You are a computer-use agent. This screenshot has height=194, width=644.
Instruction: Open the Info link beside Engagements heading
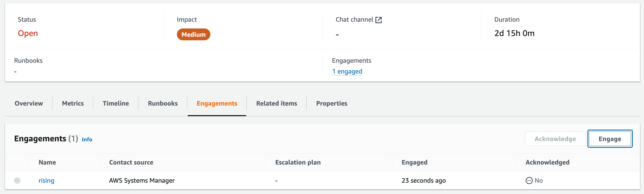point(87,139)
